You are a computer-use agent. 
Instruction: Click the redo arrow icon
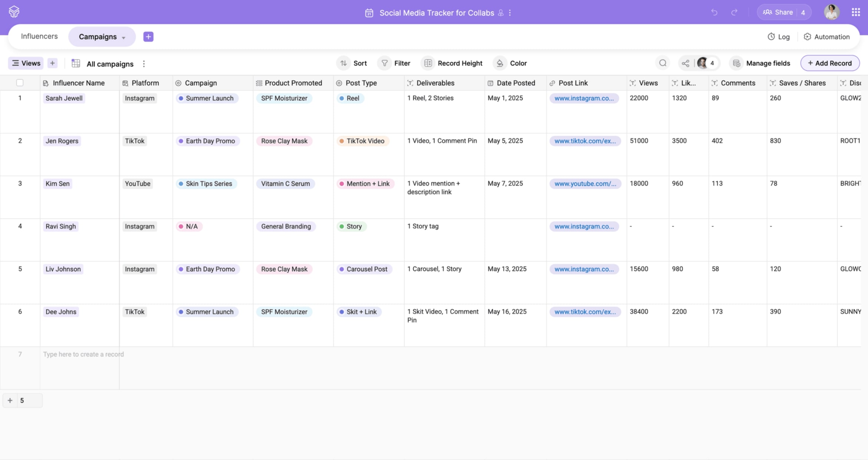click(734, 12)
